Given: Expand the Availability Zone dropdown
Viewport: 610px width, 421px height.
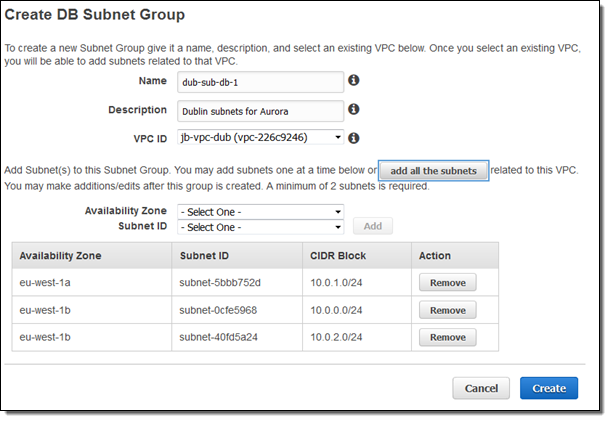Looking at the screenshot, I should 260,212.
